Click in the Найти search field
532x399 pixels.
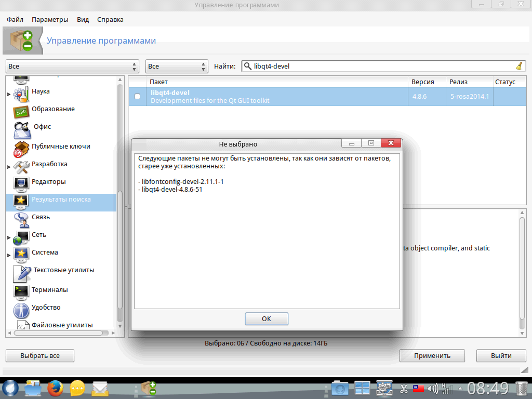383,66
